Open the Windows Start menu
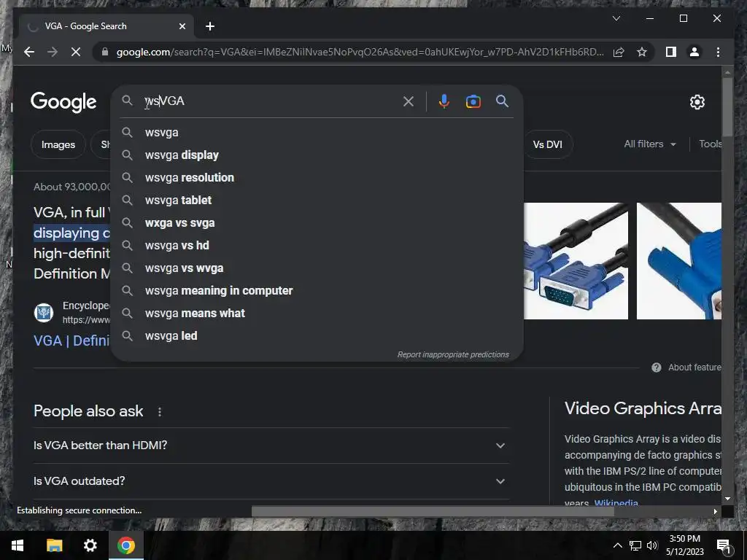This screenshot has width=747, height=560. [18, 545]
